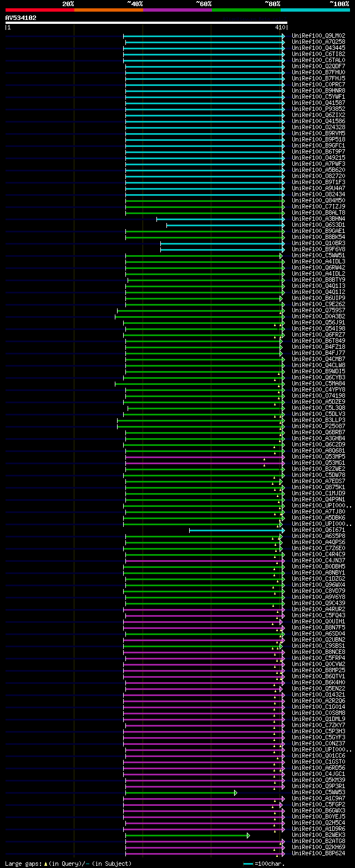Select the UniRef100_Q96WX4 entry

click(x=318, y=585)
